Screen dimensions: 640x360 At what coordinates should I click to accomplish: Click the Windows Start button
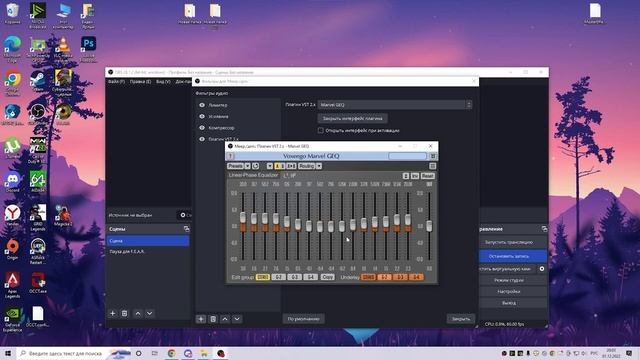coord(8,353)
